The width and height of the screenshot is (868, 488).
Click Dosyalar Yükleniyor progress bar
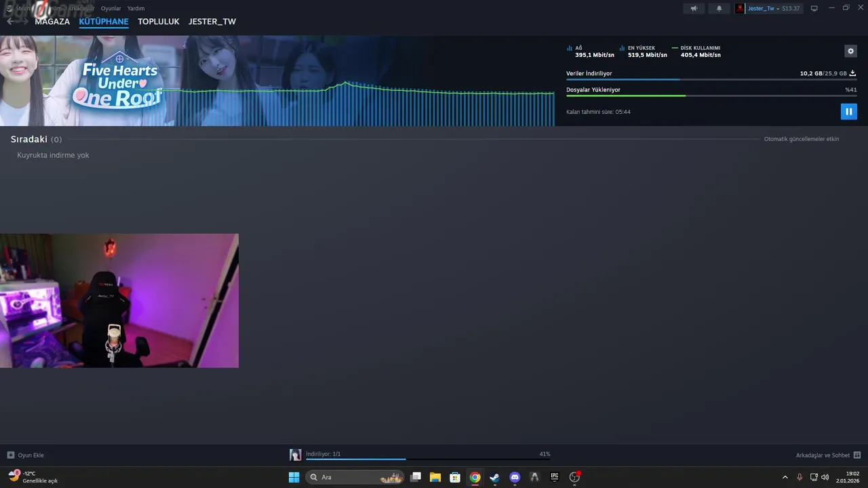[711, 96]
